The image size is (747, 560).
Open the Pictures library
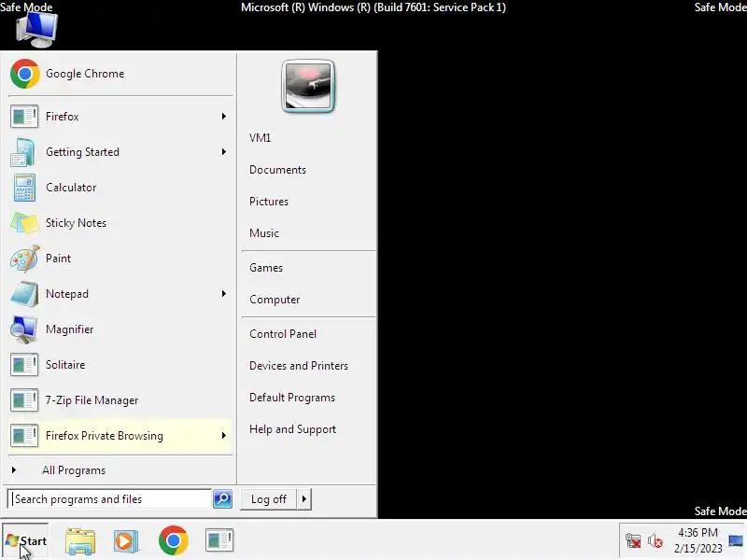(x=269, y=202)
